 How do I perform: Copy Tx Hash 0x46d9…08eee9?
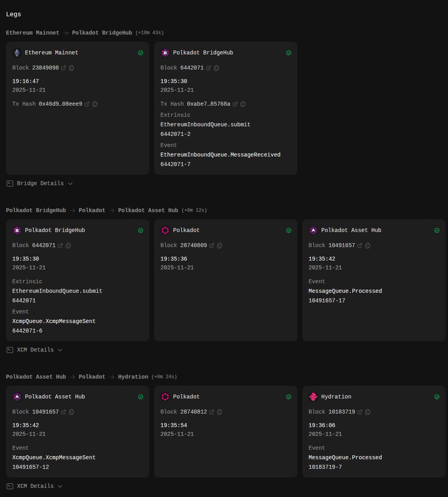pos(95,104)
